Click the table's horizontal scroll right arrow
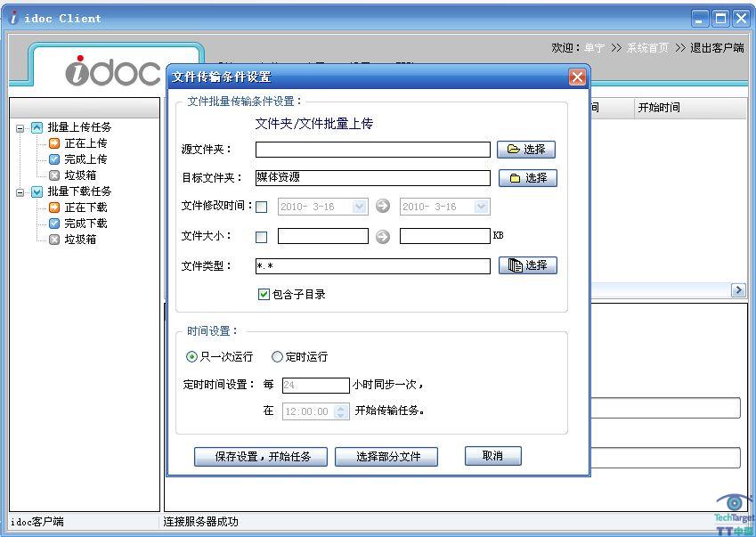Viewport: 756px width, 537px height. (x=738, y=290)
